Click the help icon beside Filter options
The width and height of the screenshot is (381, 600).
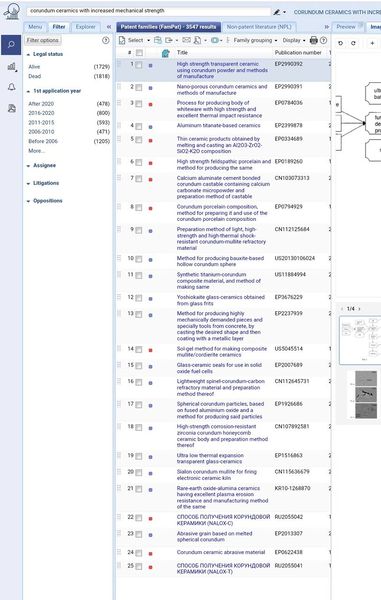coord(106,40)
